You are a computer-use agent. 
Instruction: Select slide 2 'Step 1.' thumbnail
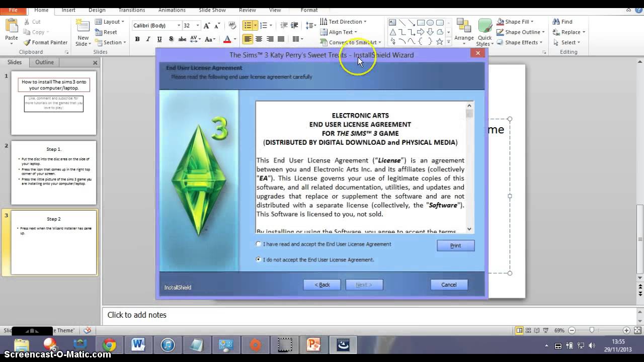[54, 173]
